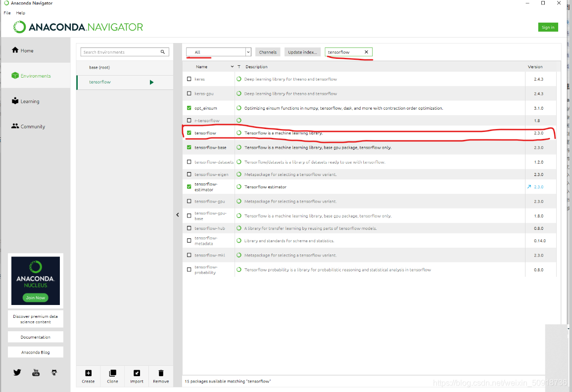This screenshot has height=392, width=572.
Task: Check the tensorflow-metadata checkbox
Action: coord(189,240)
